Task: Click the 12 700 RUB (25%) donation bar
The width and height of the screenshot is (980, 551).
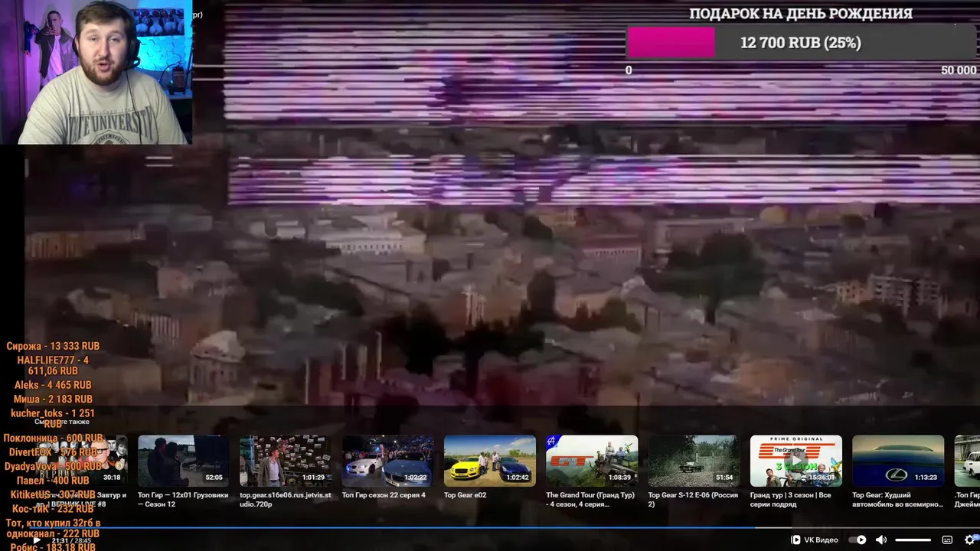Action: tap(801, 43)
